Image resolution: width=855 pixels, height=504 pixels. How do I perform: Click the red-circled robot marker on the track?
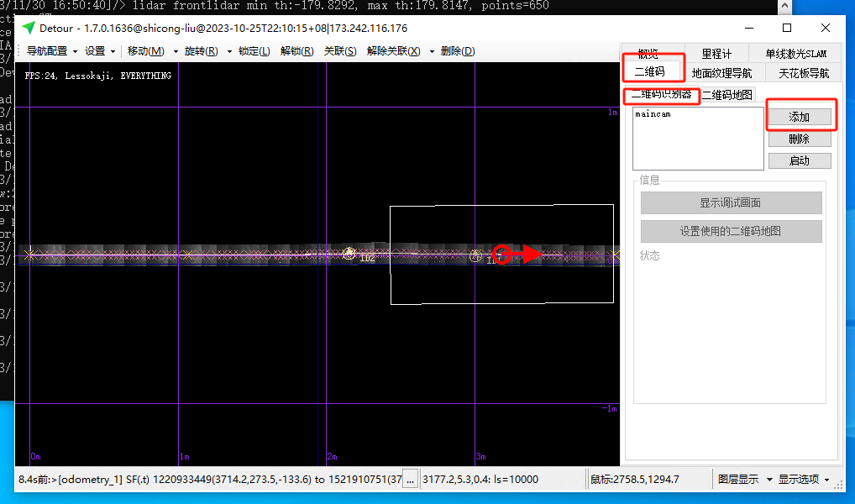pos(501,254)
